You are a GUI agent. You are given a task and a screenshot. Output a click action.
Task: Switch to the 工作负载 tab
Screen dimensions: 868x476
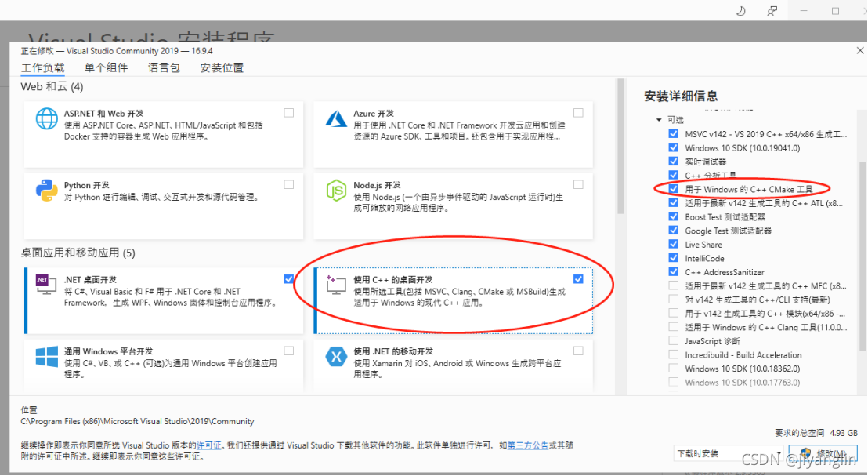coord(42,67)
